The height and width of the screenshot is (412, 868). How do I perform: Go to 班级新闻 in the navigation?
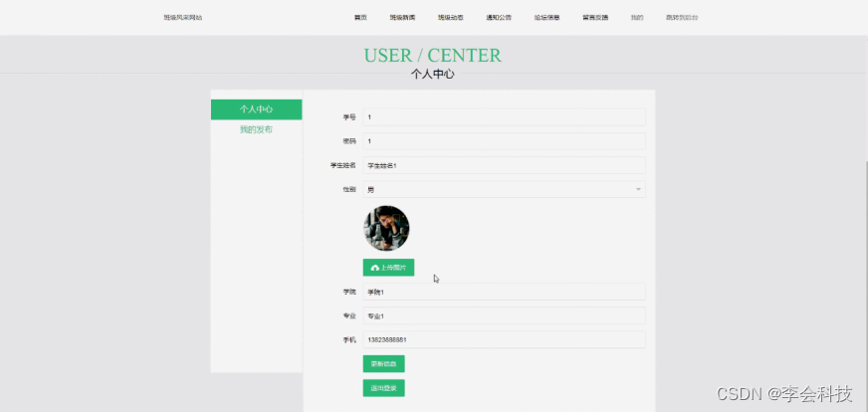click(x=402, y=18)
